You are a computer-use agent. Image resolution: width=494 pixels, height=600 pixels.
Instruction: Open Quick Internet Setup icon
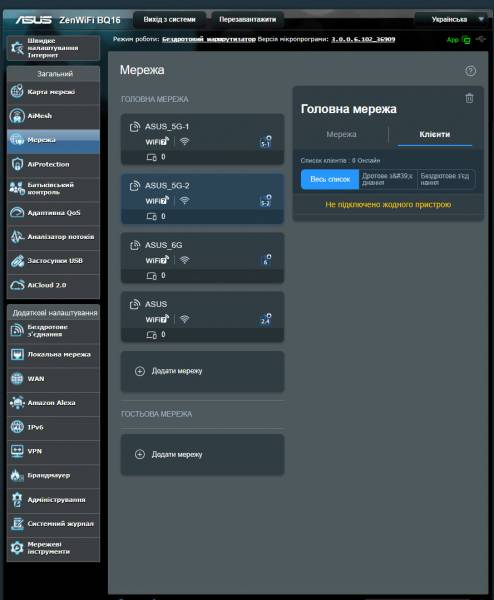coord(17,48)
